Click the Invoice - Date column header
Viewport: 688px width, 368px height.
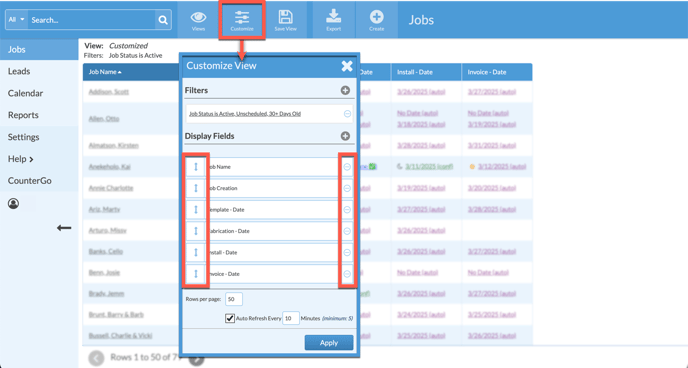(497, 72)
